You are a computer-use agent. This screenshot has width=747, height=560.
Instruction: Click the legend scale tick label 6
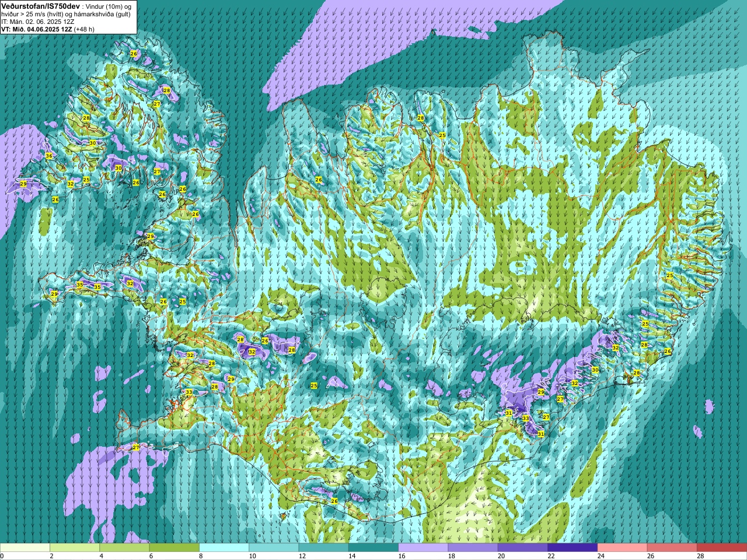151,556
